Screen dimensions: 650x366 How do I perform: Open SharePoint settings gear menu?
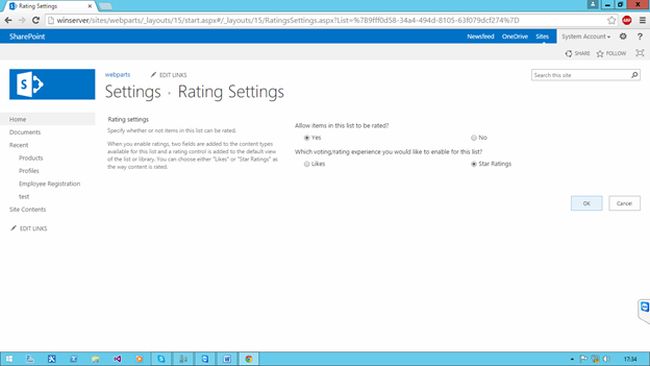click(x=623, y=36)
